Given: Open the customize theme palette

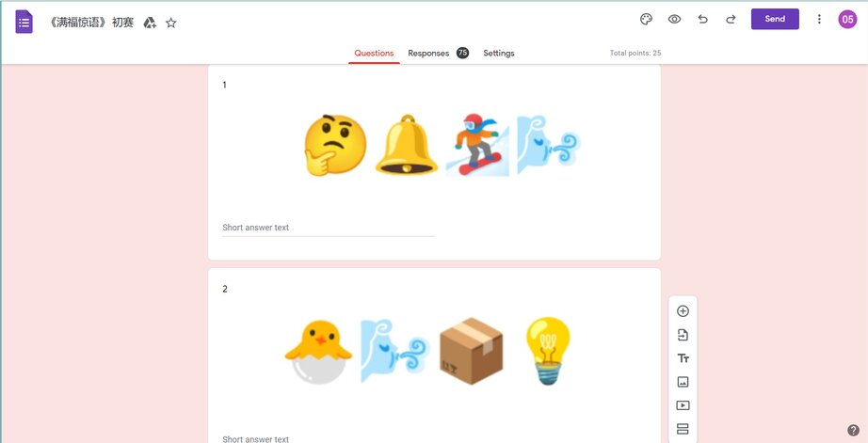Looking at the screenshot, I should [x=646, y=20].
